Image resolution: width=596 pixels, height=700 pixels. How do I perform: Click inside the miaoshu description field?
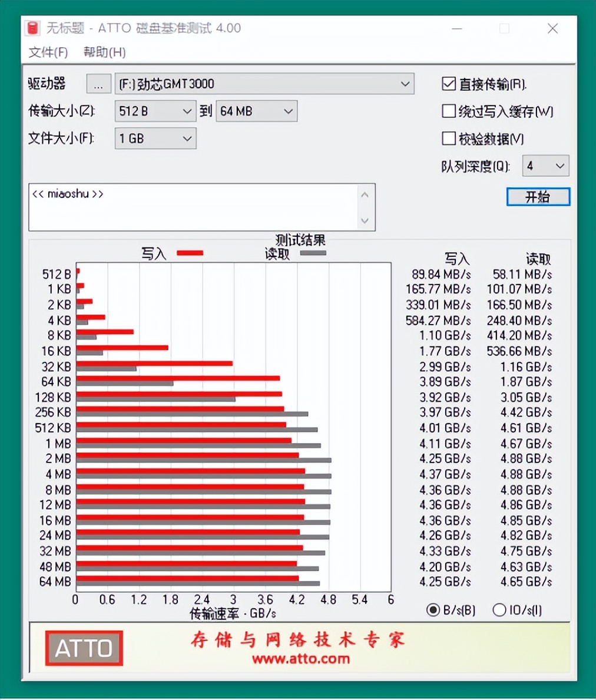(177, 206)
